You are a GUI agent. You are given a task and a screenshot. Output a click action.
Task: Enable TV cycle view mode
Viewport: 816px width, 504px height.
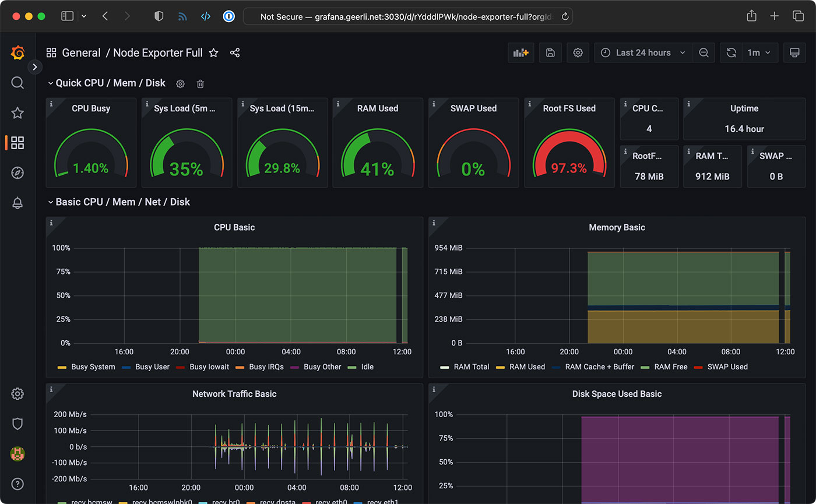(x=794, y=52)
